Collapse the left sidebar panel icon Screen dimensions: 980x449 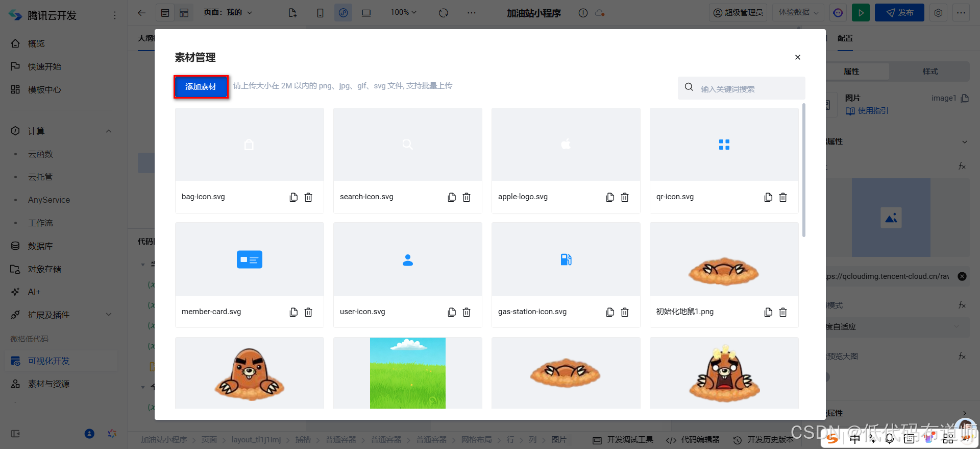(x=15, y=434)
